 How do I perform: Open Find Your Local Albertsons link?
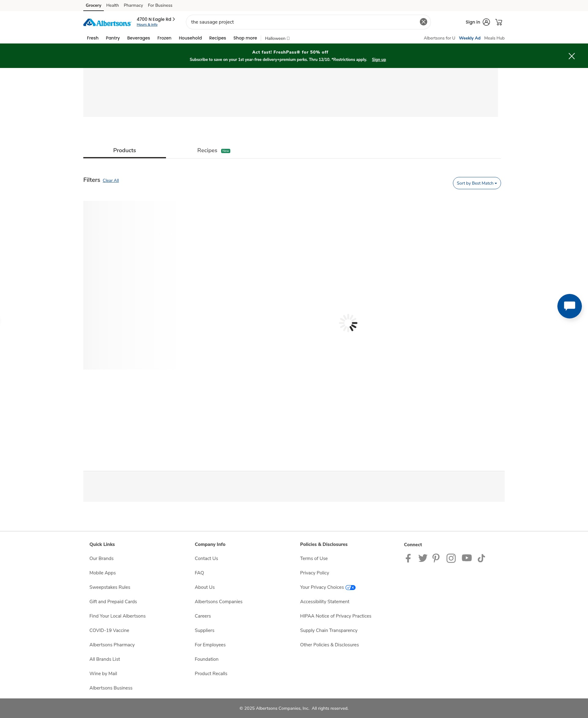click(118, 616)
